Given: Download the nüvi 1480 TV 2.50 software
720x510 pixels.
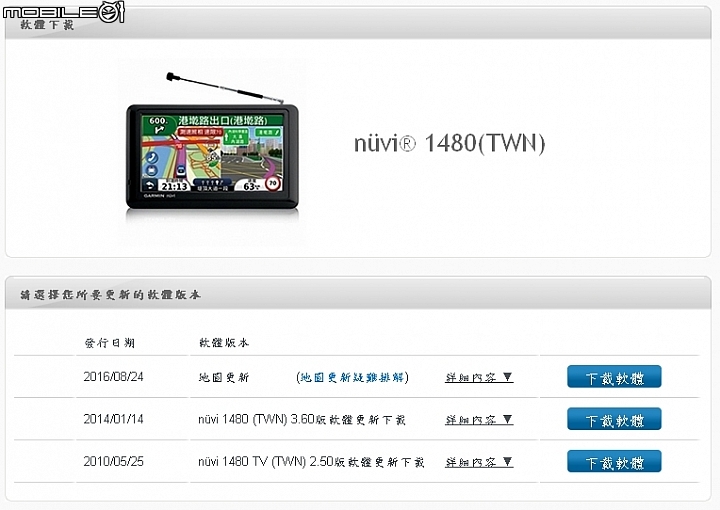Looking at the screenshot, I should point(614,461).
